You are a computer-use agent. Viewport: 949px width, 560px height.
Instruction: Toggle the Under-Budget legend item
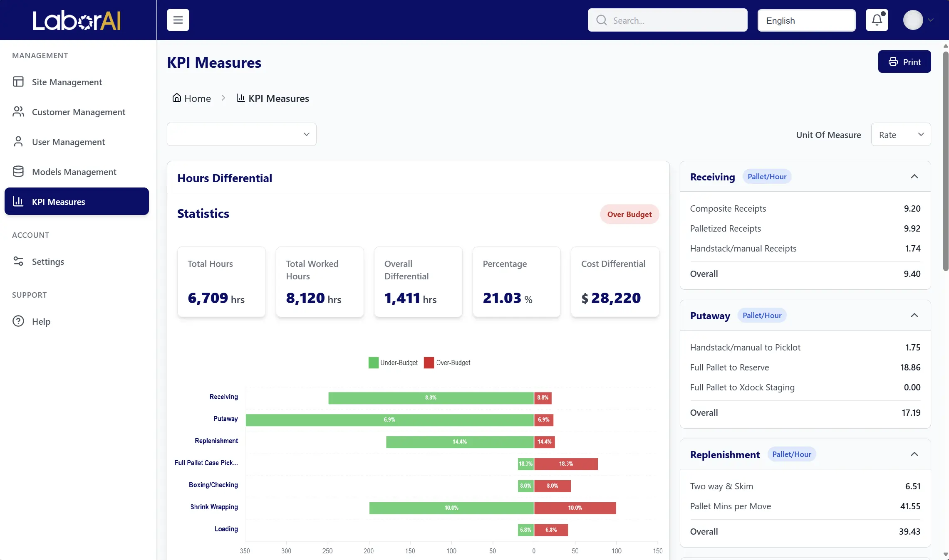(x=393, y=363)
